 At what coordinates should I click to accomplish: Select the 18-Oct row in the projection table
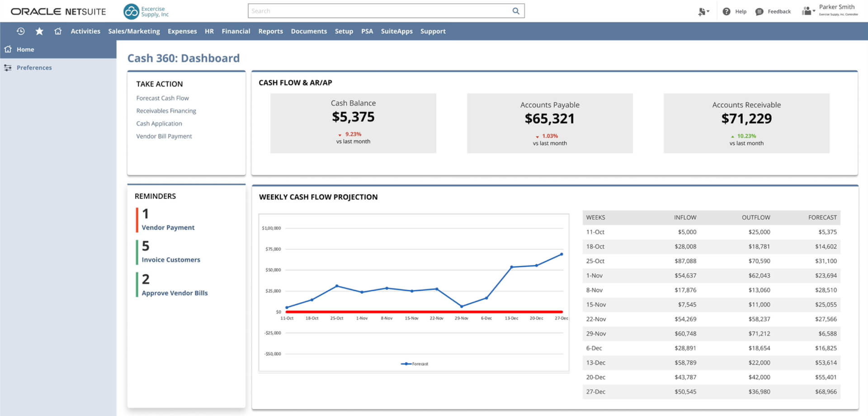pos(710,246)
